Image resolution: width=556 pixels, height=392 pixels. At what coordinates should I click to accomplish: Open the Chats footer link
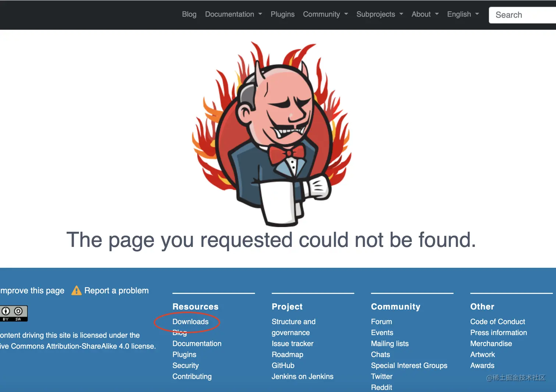click(x=380, y=355)
